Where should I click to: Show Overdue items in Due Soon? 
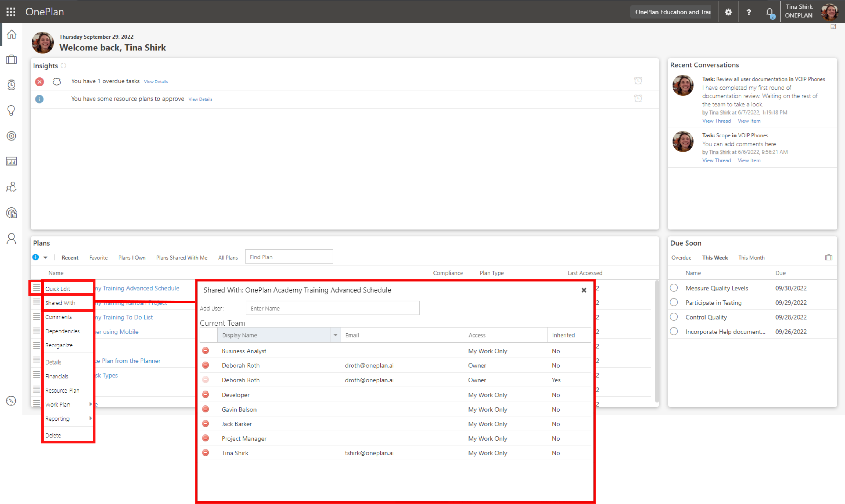[681, 258]
